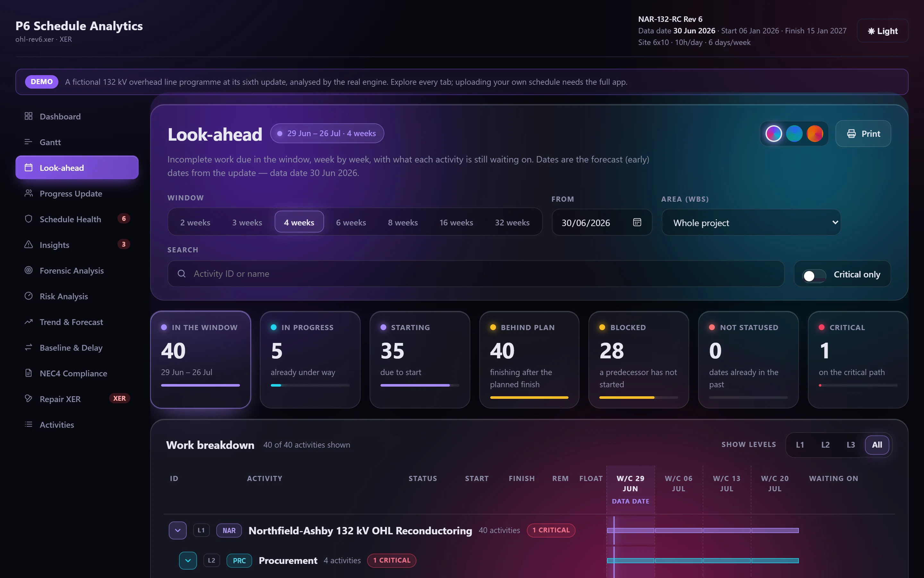Click the Baseline & Delay arrows icon
Image resolution: width=924 pixels, height=578 pixels.
28,347
